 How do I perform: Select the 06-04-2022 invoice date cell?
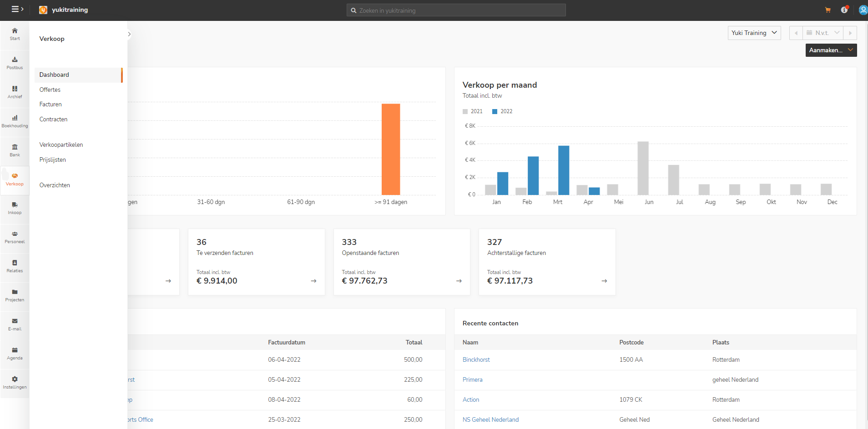point(284,360)
